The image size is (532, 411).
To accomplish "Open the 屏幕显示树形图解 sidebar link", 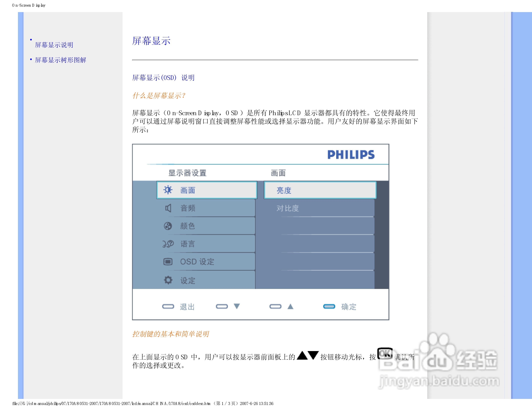I will point(60,60).
